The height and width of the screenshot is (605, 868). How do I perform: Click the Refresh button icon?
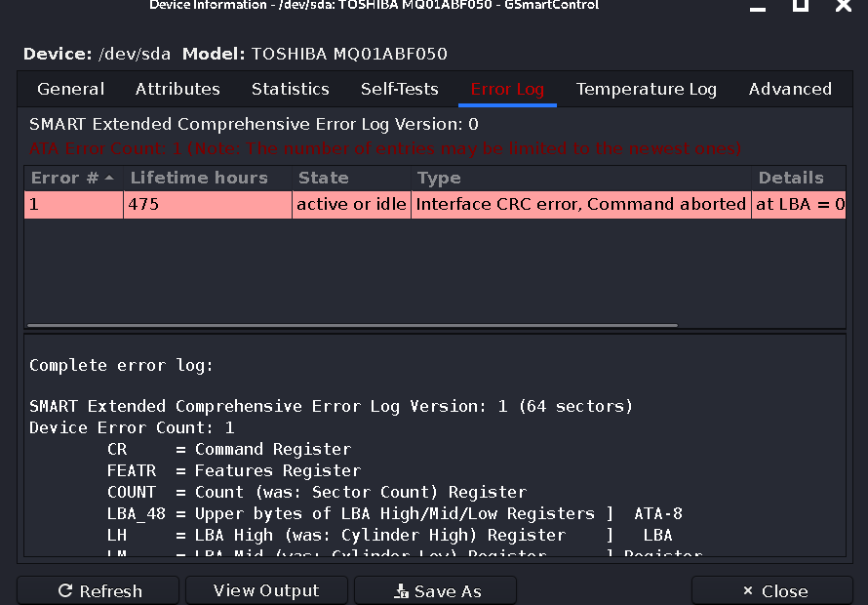pyautogui.click(x=66, y=591)
